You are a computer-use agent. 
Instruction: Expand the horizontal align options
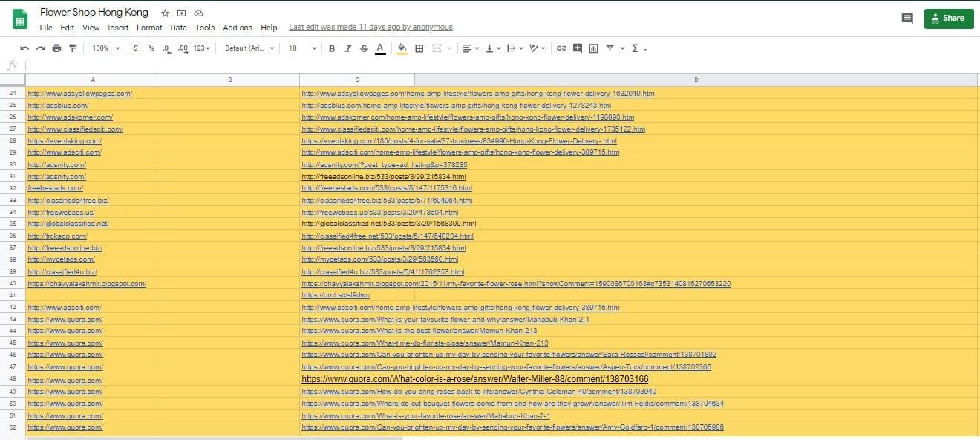(x=475, y=48)
